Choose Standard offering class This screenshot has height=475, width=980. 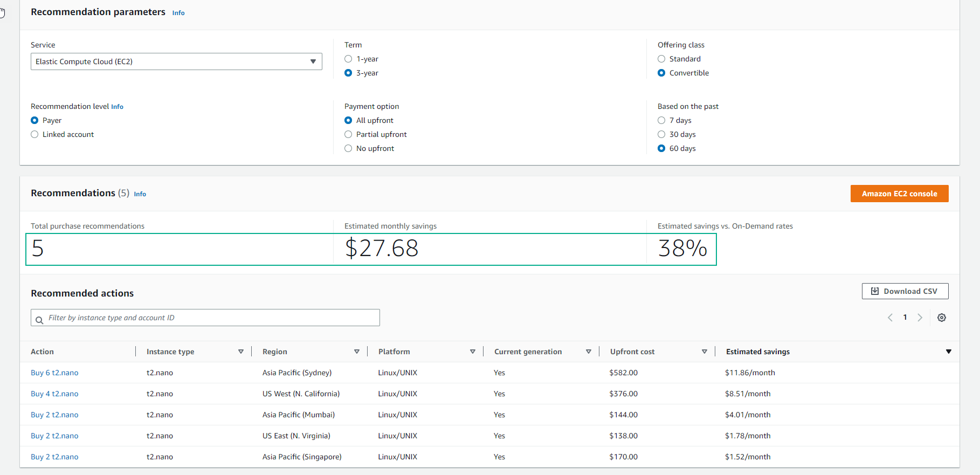point(661,59)
